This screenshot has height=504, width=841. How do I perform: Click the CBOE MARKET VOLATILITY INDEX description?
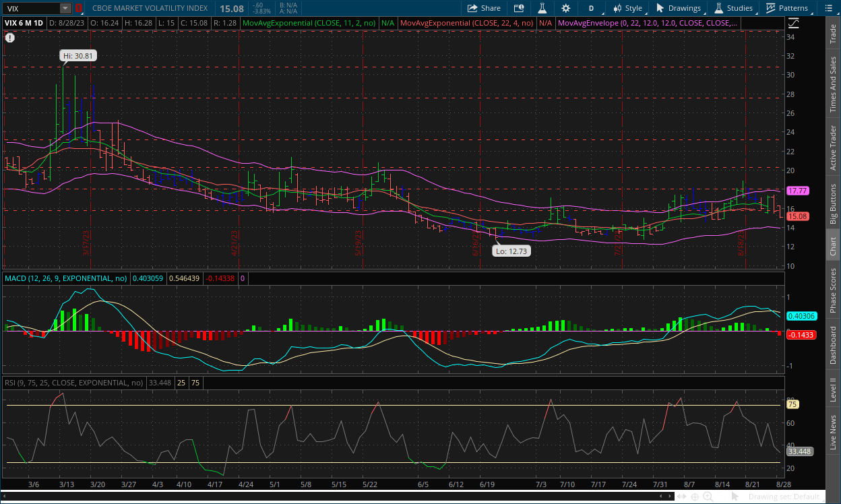click(x=150, y=8)
